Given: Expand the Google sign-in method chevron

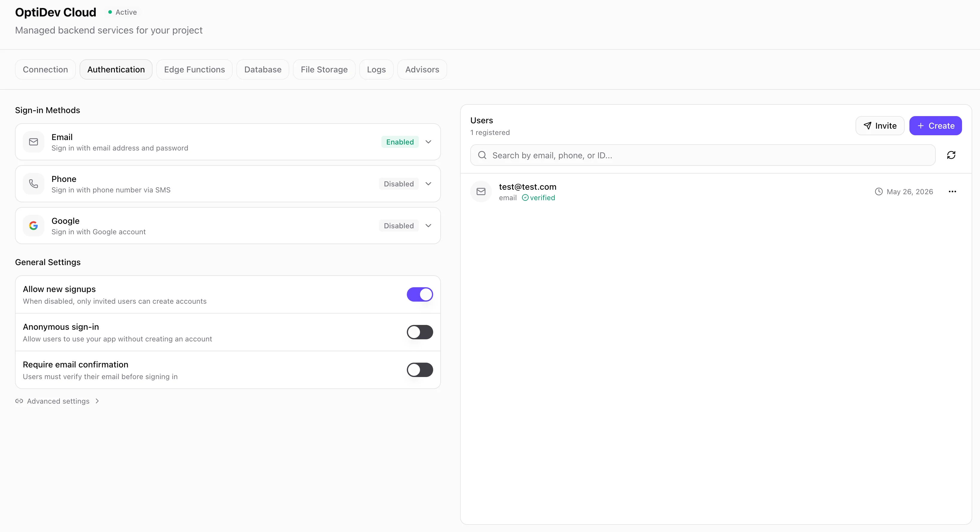Looking at the screenshot, I should coord(428,226).
